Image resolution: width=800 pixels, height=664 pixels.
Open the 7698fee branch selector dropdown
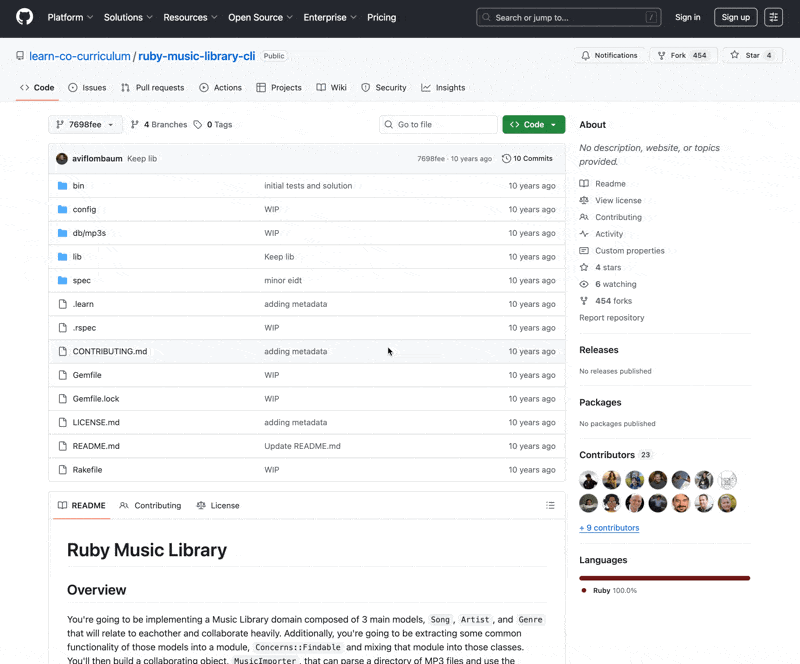coord(85,125)
